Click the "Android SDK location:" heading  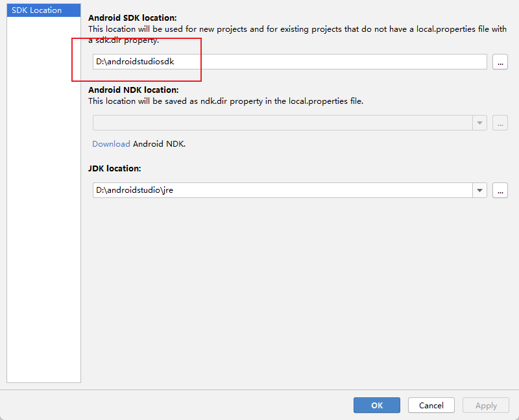132,18
